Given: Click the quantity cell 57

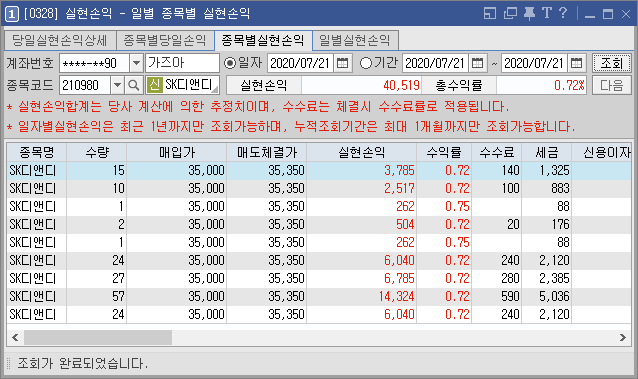Looking at the screenshot, I should click(97, 296).
